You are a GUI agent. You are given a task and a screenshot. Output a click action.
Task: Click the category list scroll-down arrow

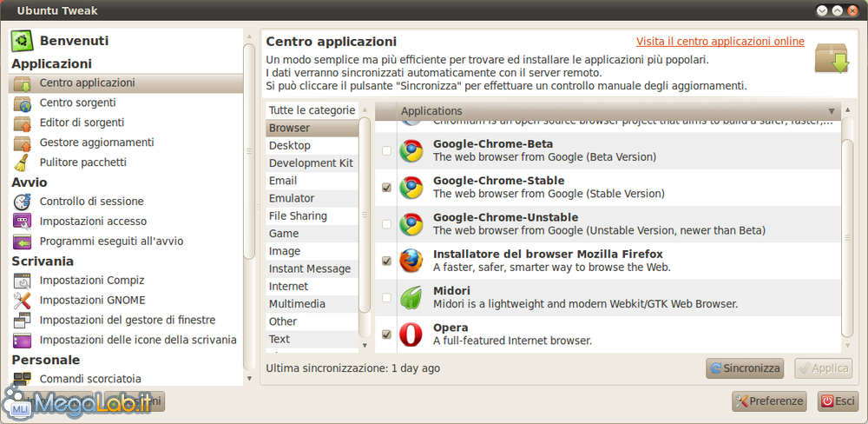point(365,345)
